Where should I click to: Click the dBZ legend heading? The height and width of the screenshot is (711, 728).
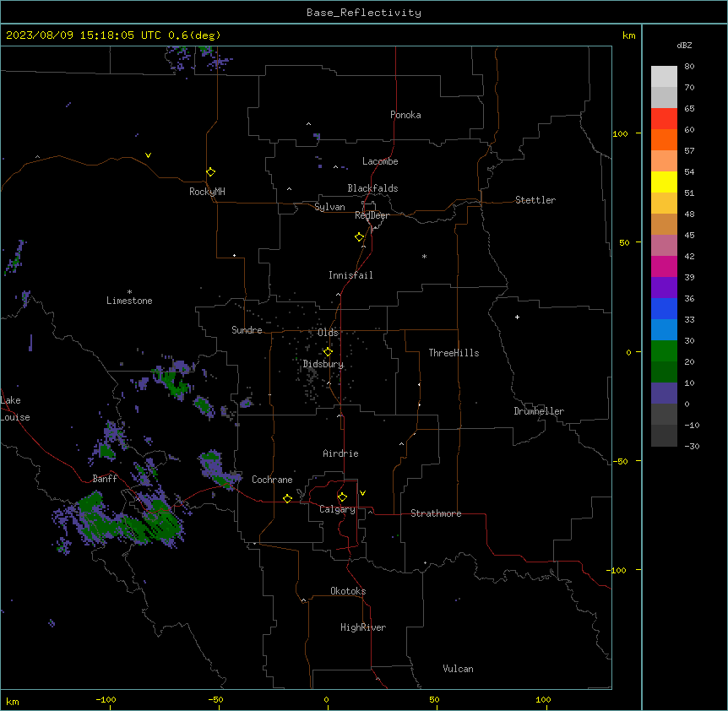(x=684, y=45)
